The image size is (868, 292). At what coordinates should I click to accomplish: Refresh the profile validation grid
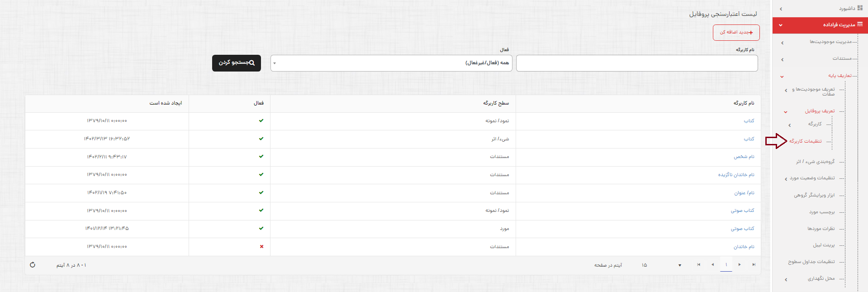click(x=33, y=265)
